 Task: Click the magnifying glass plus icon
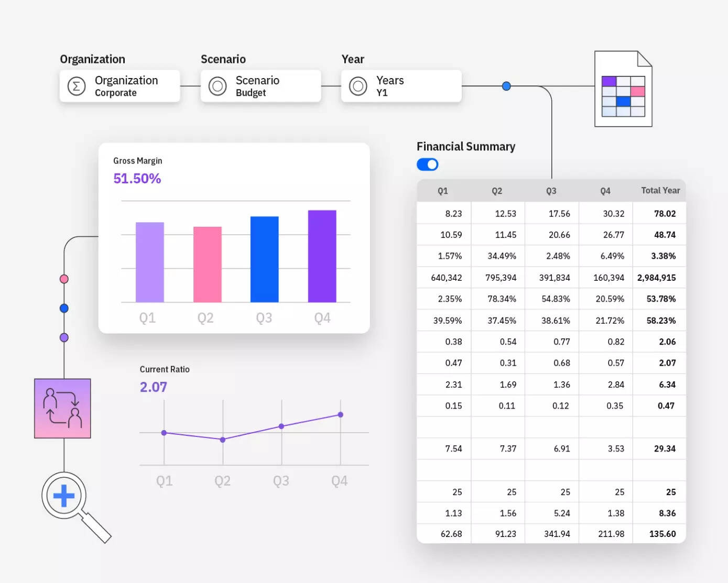click(64, 496)
